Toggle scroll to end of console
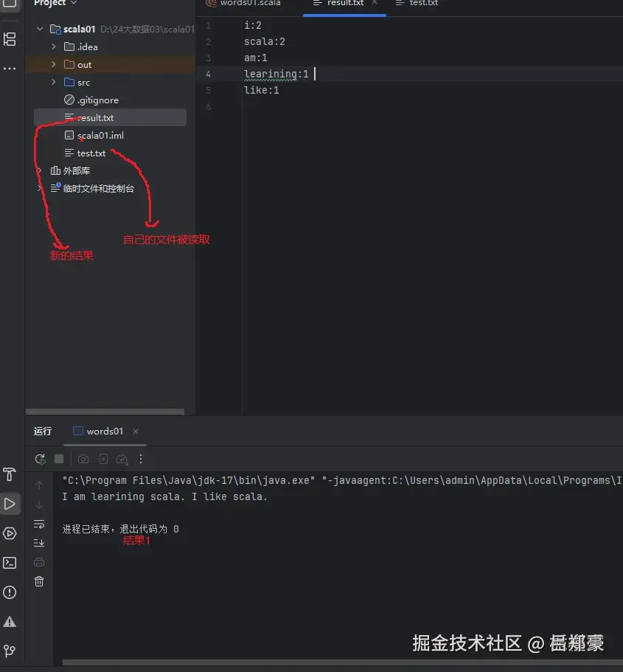The width and height of the screenshot is (623, 672). [39, 543]
